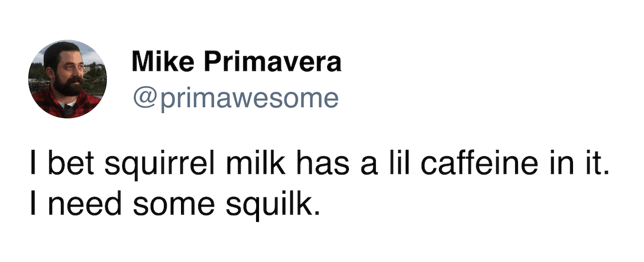The width and height of the screenshot is (644, 262).
Task: Click the "I" starting the first tweet line
Action: 34,165
